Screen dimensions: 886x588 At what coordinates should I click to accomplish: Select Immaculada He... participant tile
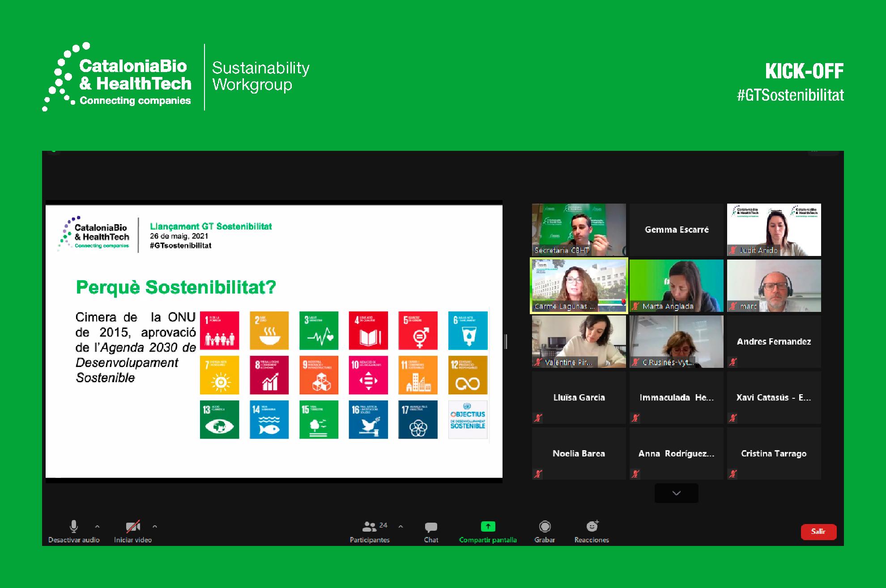677,397
